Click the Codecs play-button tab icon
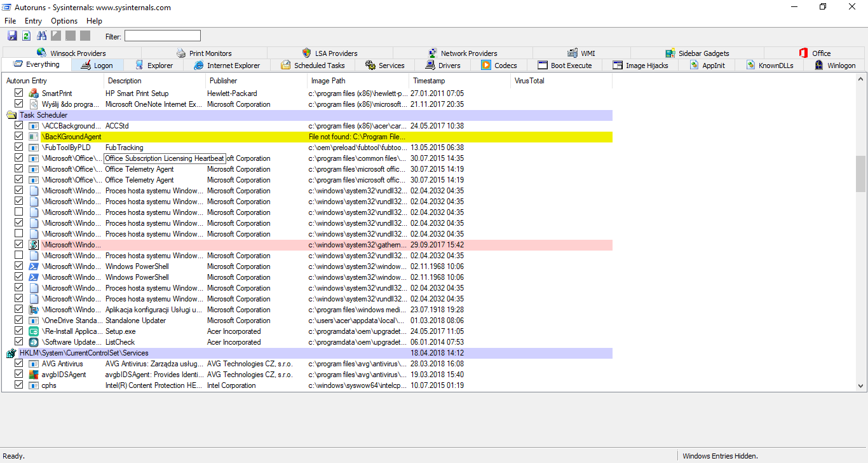This screenshot has height=463, width=868. point(486,65)
